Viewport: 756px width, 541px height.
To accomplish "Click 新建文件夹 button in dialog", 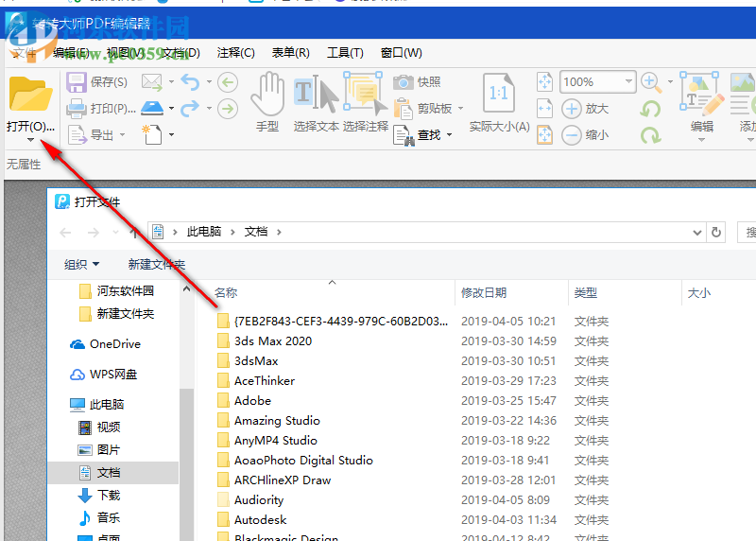I will tap(157, 264).
